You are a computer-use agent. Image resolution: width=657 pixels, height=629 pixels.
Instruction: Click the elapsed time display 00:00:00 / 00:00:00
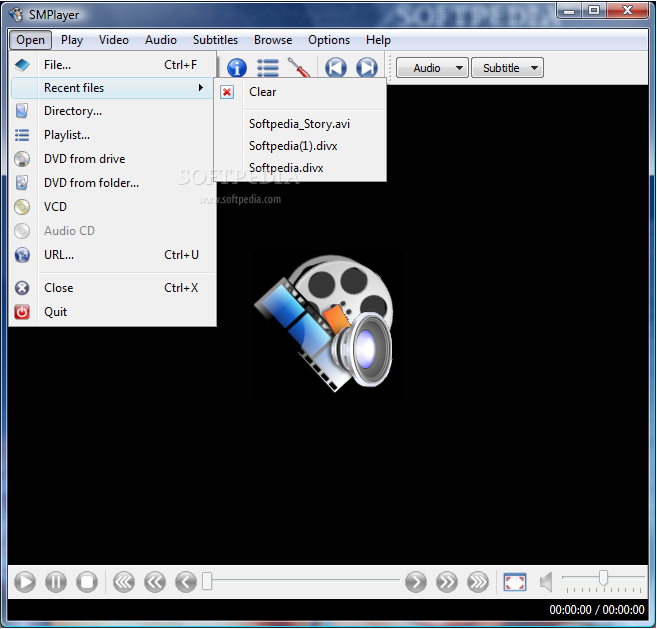coord(597,610)
